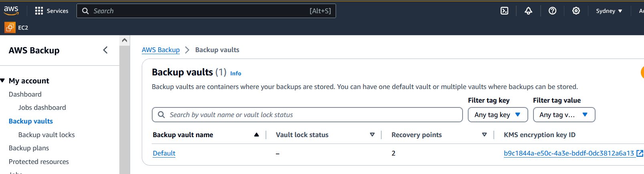Sort by Backup vault name column
644x174 pixels.
point(256,135)
